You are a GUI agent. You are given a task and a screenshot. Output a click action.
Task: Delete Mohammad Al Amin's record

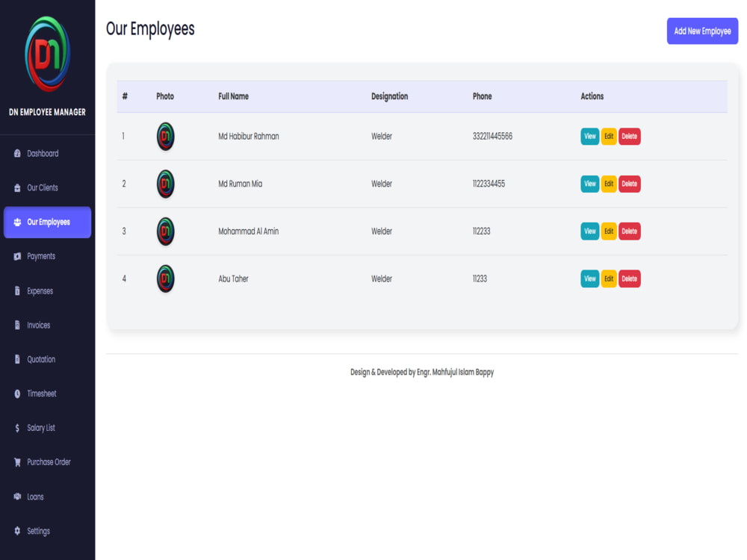click(x=629, y=231)
